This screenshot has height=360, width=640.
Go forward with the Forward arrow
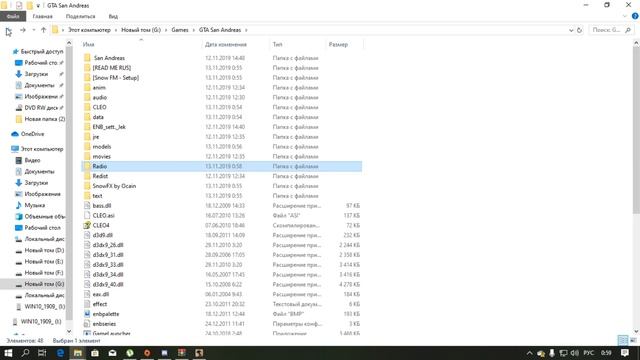point(23,30)
